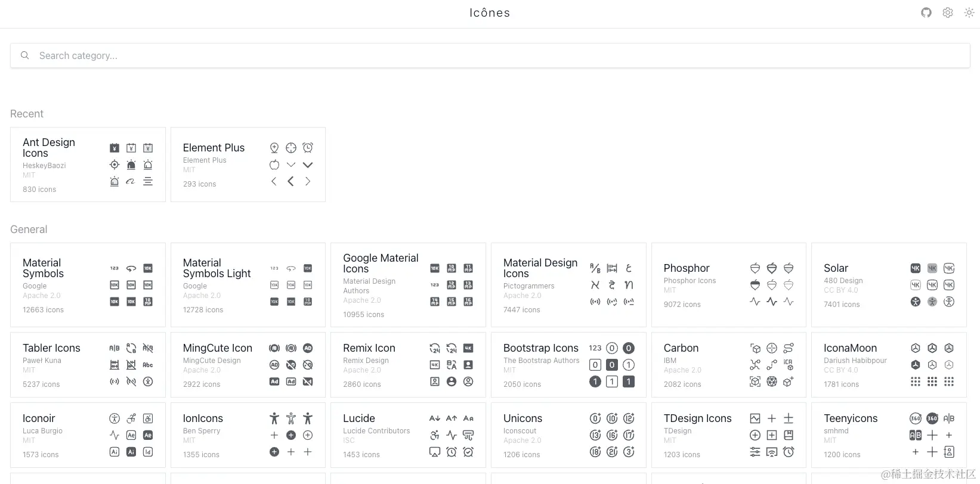Click the 123 icon in Bootstrap Icons card

tap(595, 348)
